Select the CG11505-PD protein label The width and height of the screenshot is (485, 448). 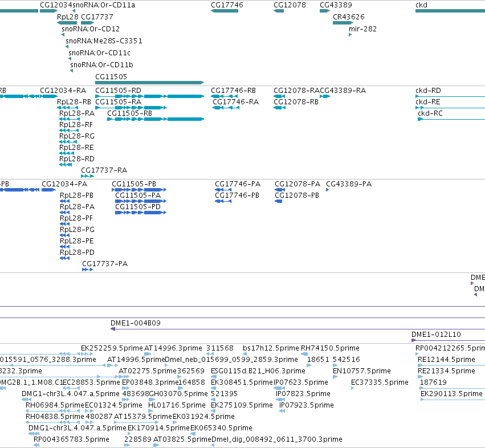[x=138, y=207]
